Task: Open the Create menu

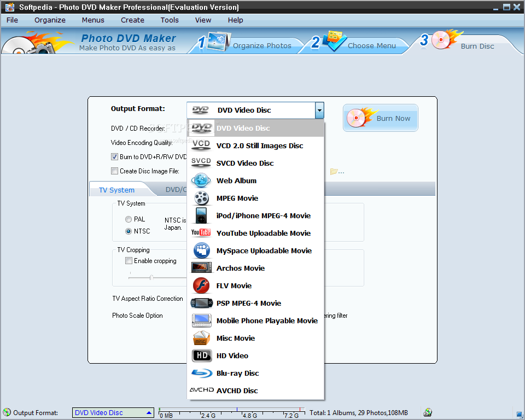Action: [132, 20]
